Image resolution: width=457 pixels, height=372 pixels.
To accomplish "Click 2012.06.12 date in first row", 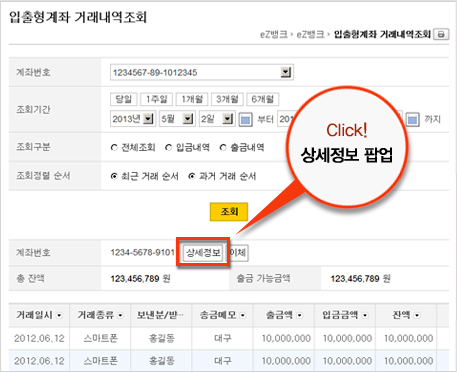I will 39,338.
